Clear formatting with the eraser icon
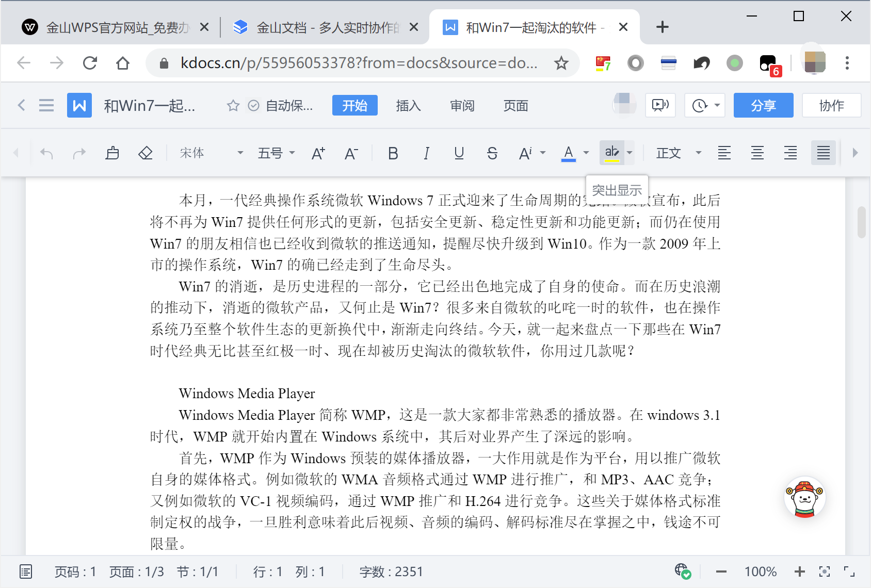This screenshot has height=588, width=871. point(146,153)
